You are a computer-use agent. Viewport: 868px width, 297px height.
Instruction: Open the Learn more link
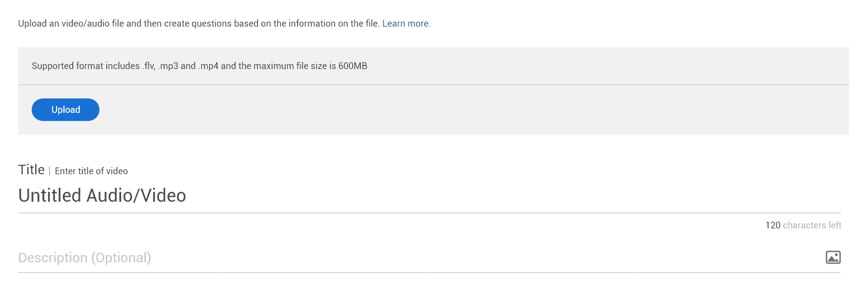click(406, 23)
